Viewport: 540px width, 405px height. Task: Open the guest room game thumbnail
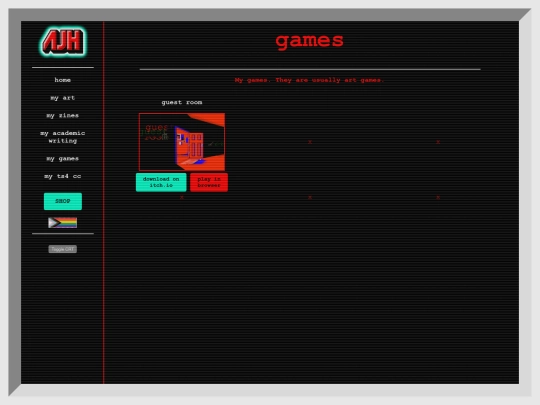pyautogui.click(x=182, y=142)
